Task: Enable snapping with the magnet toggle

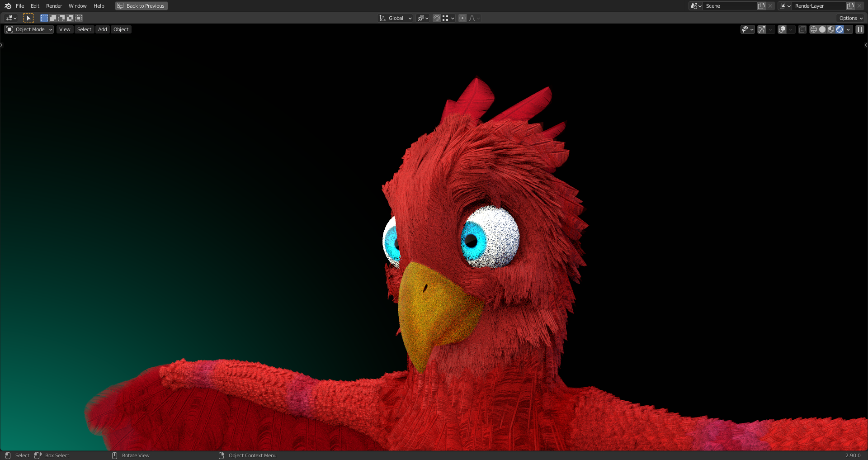Action: coord(436,18)
